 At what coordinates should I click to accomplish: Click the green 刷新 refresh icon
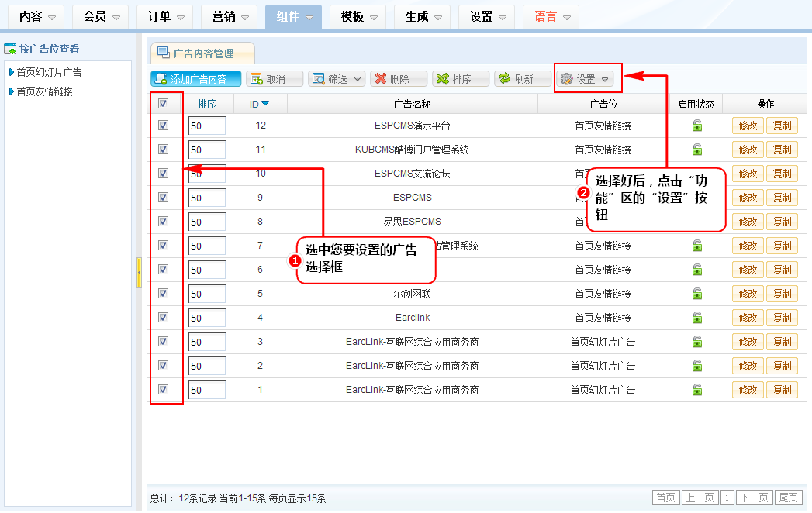click(504, 79)
